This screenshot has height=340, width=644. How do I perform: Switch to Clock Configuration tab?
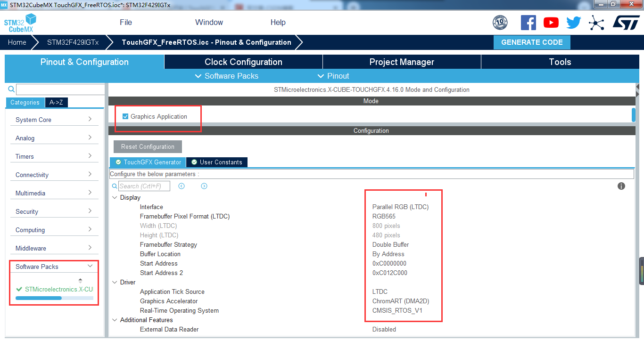(243, 62)
